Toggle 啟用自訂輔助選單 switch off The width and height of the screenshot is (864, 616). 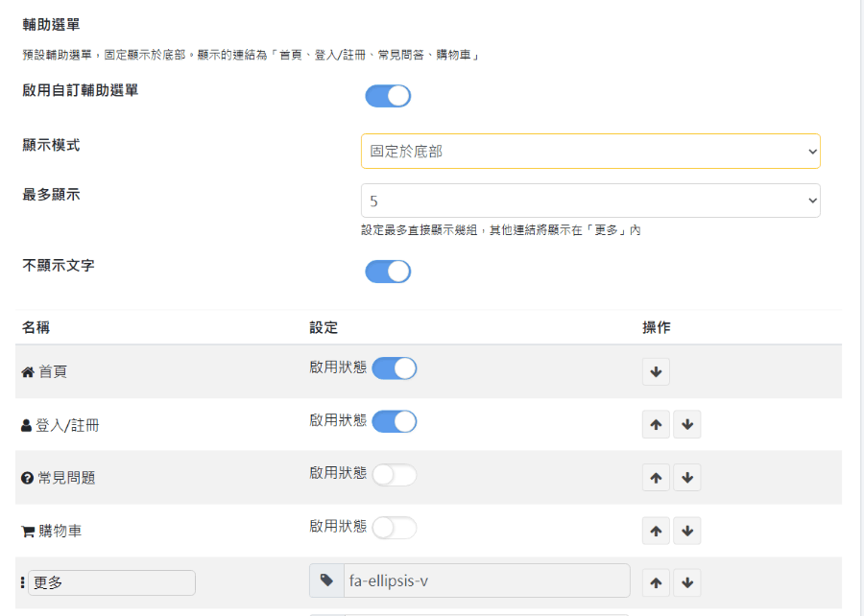point(388,96)
